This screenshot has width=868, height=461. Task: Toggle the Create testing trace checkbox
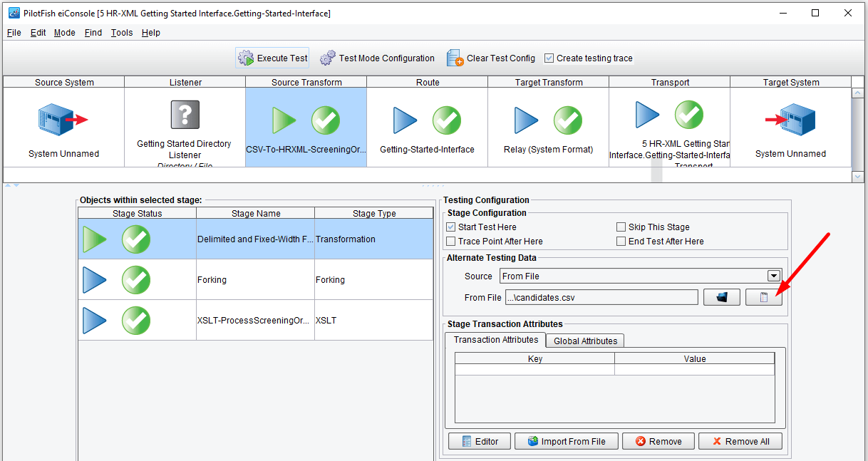(549, 58)
